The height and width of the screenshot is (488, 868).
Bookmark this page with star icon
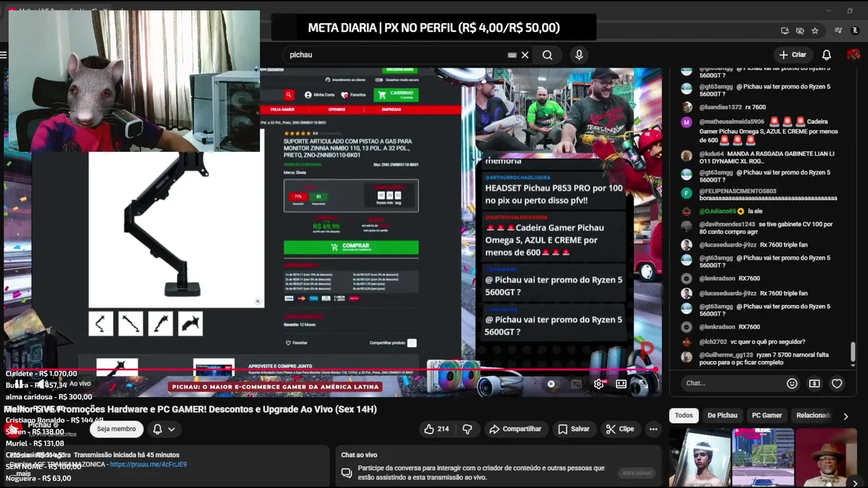[815, 30]
